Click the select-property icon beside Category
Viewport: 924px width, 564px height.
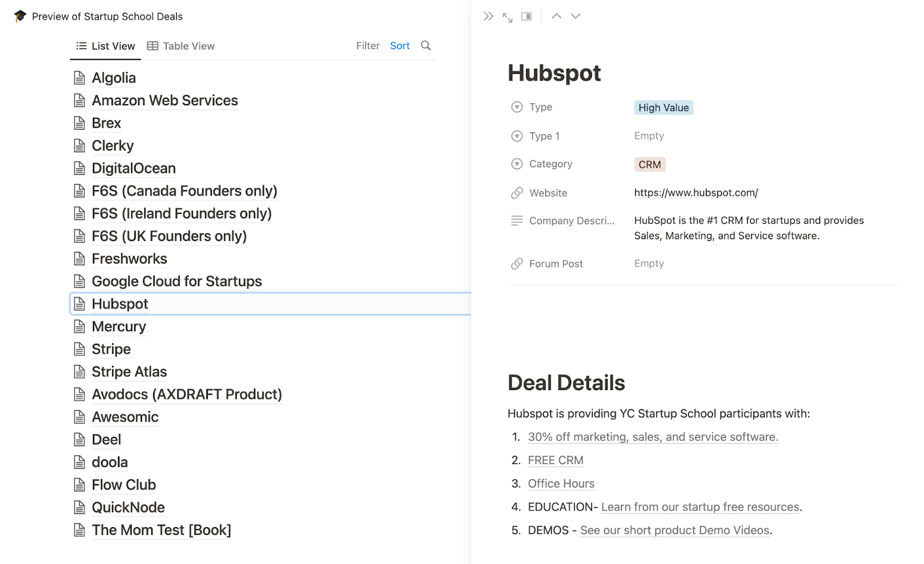517,164
